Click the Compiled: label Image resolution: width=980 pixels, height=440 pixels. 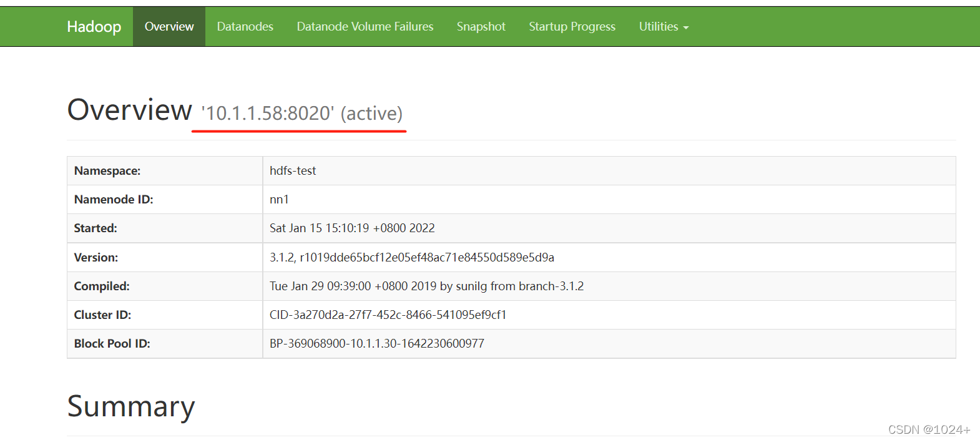(102, 286)
